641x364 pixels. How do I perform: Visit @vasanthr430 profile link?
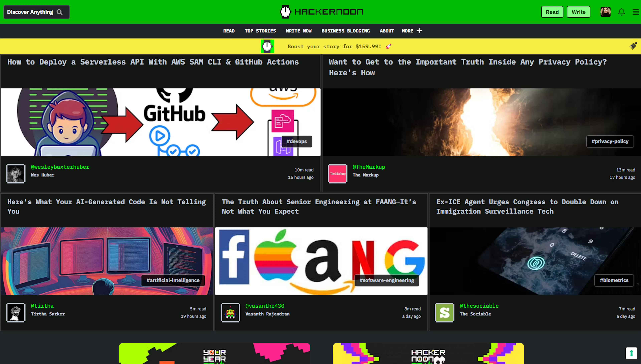[x=265, y=306]
